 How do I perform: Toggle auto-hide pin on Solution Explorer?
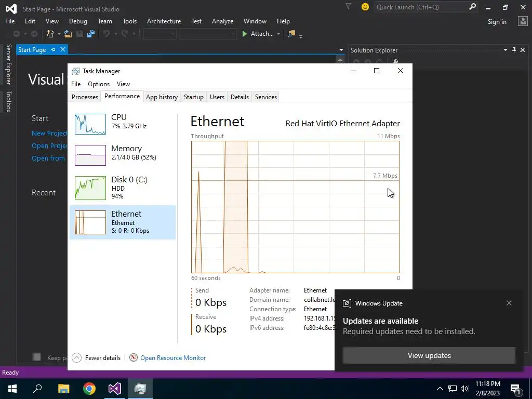coord(514,50)
